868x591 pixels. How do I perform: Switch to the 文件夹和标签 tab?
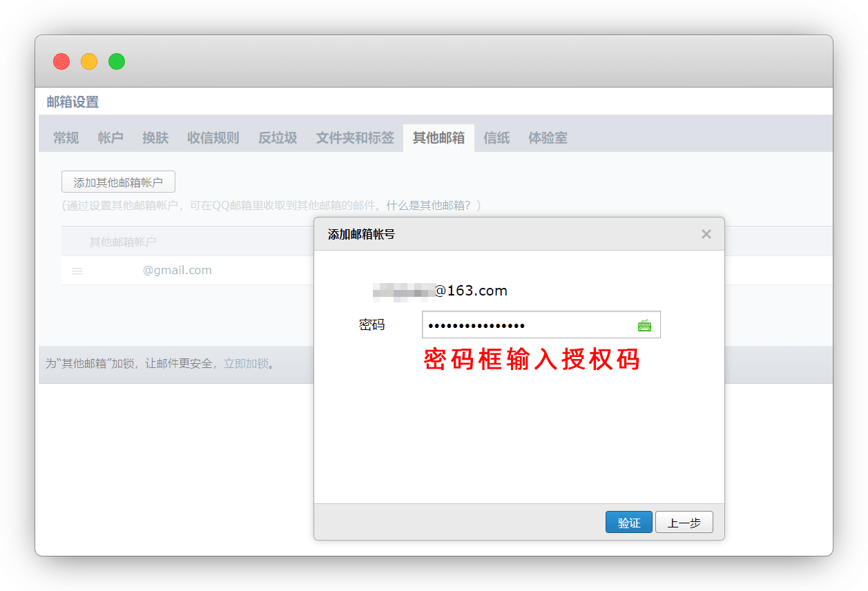pyautogui.click(x=355, y=138)
